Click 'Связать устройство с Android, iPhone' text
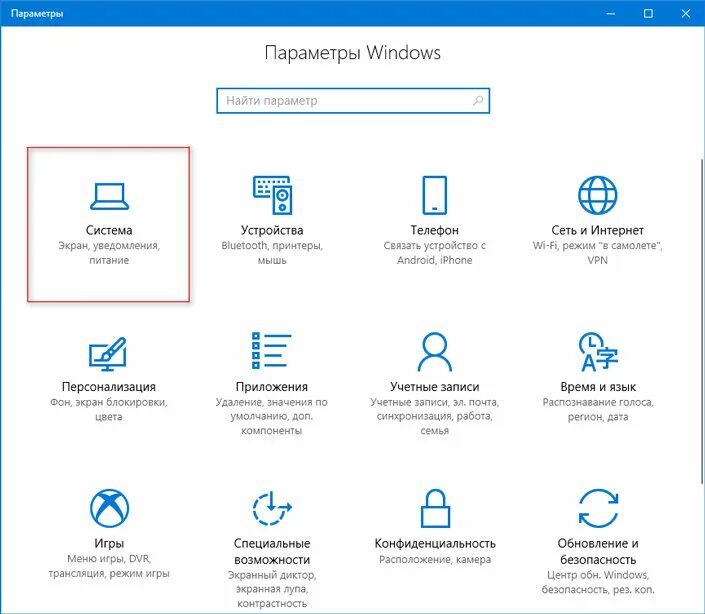 (x=434, y=253)
